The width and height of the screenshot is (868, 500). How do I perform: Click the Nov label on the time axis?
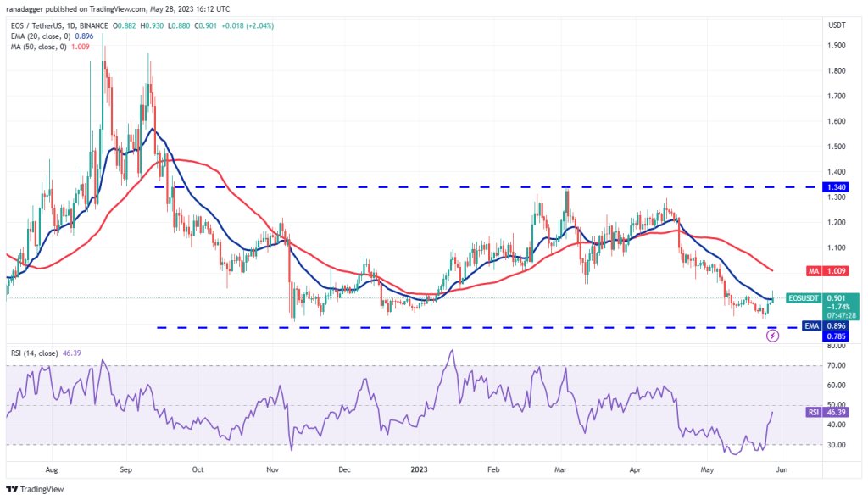click(272, 467)
